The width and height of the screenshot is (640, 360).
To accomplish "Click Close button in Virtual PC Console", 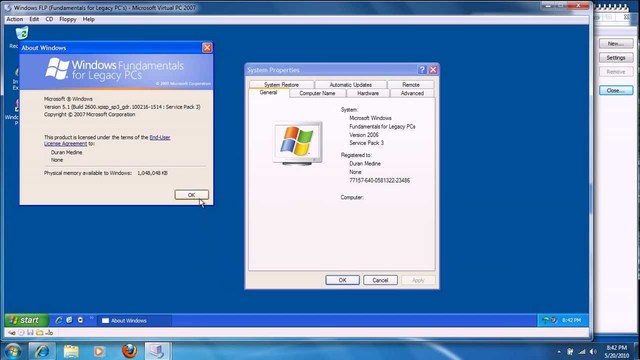I will click(x=616, y=91).
